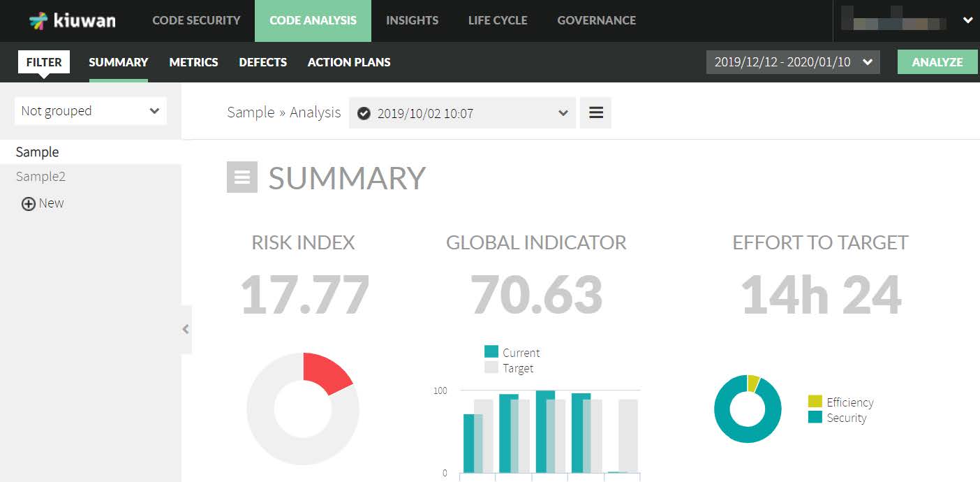Switch to the Code Security tab
This screenshot has width=980, height=482.
pos(196,21)
